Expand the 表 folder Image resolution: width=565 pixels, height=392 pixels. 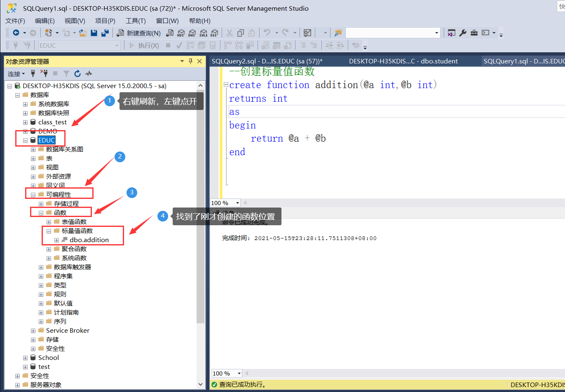coord(33,158)
